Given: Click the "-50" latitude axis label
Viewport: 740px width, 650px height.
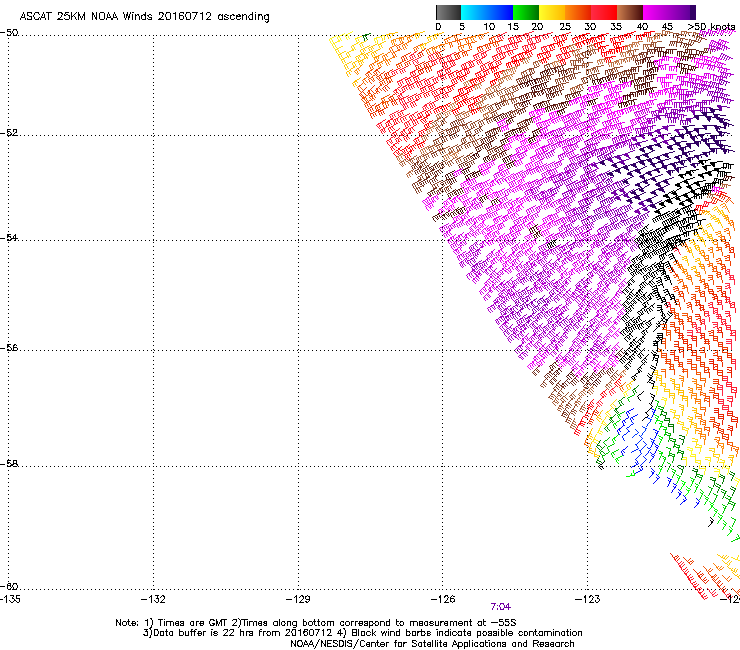Looking at the screenshot, I should tap(9, 33).
